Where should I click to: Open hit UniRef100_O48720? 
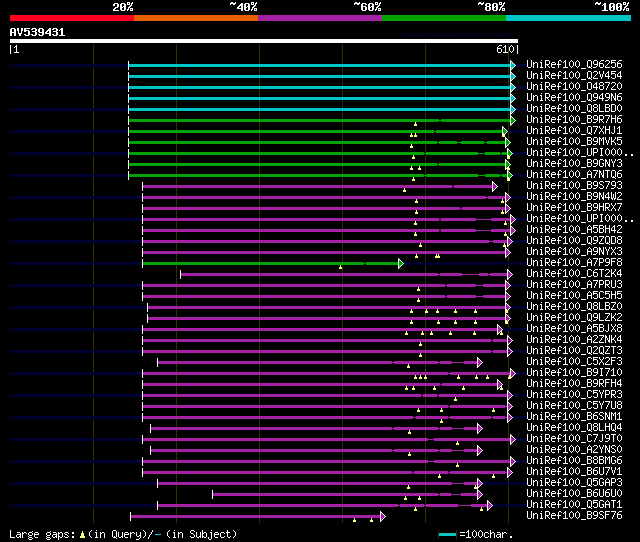click(x=574, y=86)
